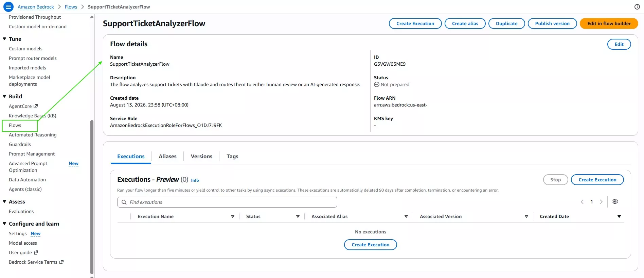This screenshot has height=278, width=644.
Task: Click the Stop executions button
Action: 555,180
